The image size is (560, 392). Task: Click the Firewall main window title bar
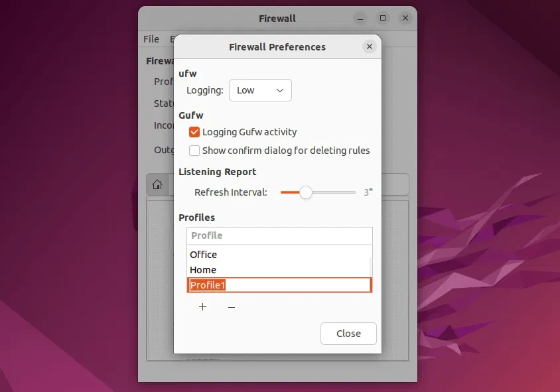[x=277, y=18]
